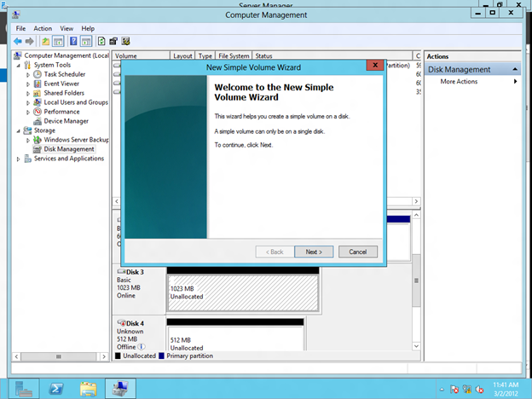Click Next in the wizard
The image size is (532, 399).
coord(313,252)
